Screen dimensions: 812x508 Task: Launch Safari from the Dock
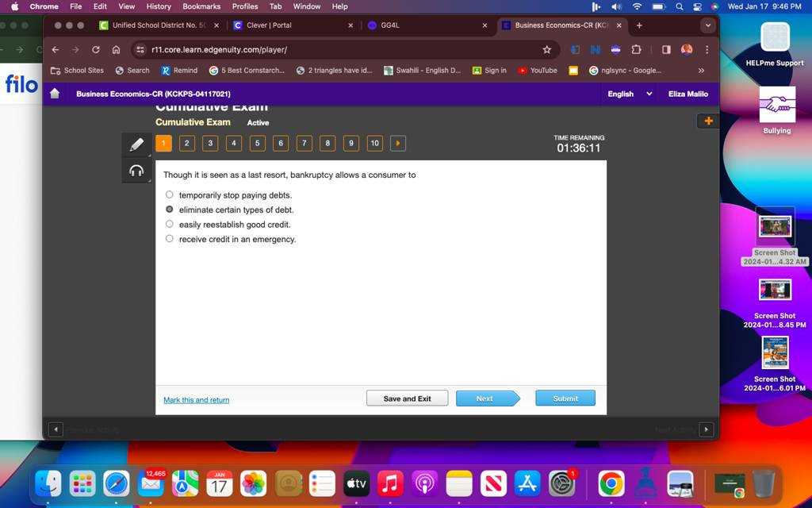[x=117, y=484]
